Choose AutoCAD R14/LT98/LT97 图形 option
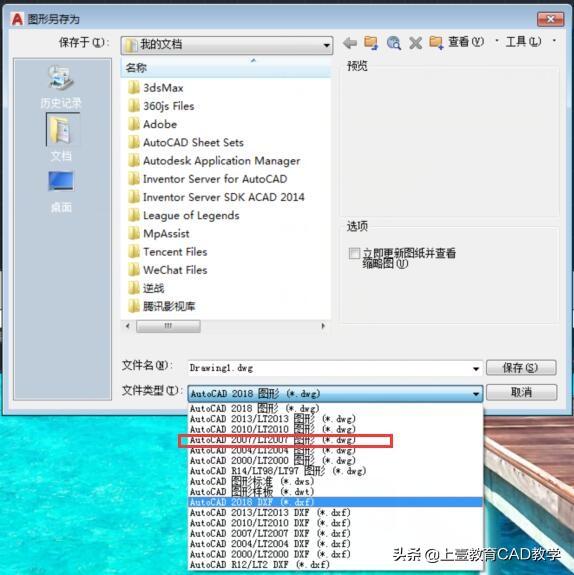 point(335,470)
